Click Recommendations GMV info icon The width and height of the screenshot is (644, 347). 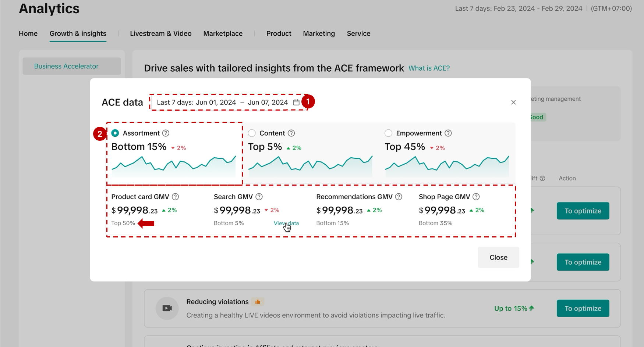[x=399, y=197]
